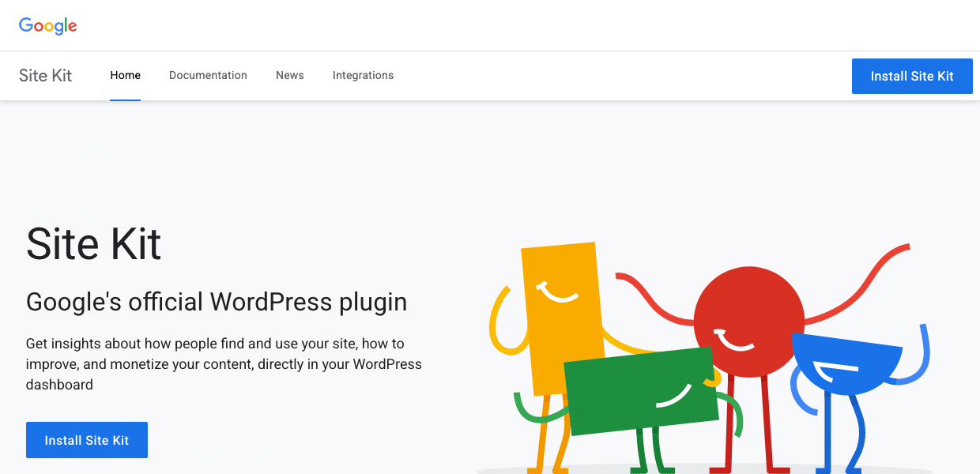Click the blue half-circle character
980x474 pixels.
coord(846,364)
